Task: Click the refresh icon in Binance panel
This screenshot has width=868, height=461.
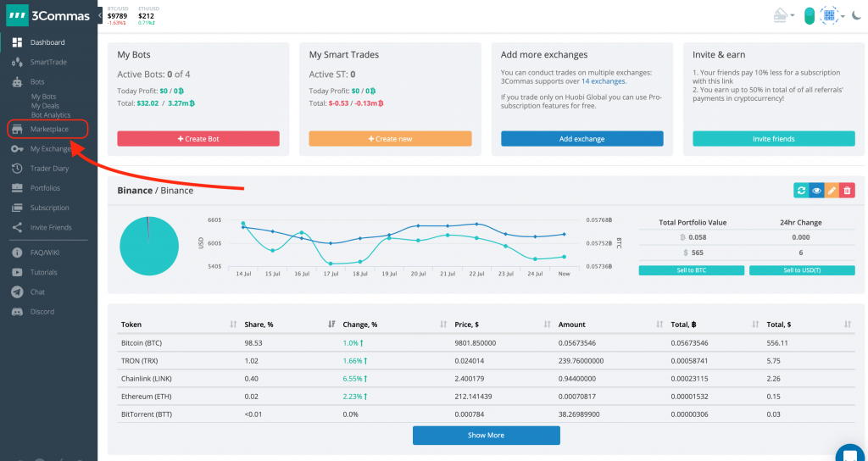Action: point(801,191)
